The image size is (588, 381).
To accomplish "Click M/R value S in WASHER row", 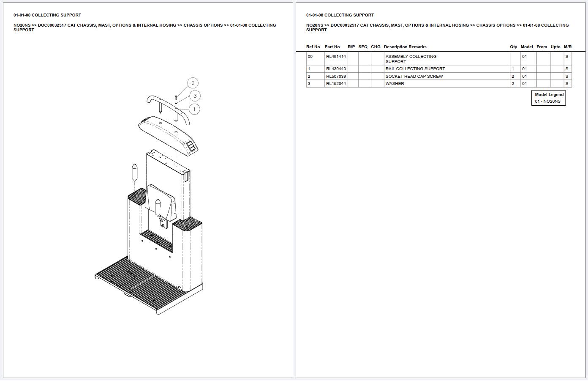I will [x=567, y=83].
